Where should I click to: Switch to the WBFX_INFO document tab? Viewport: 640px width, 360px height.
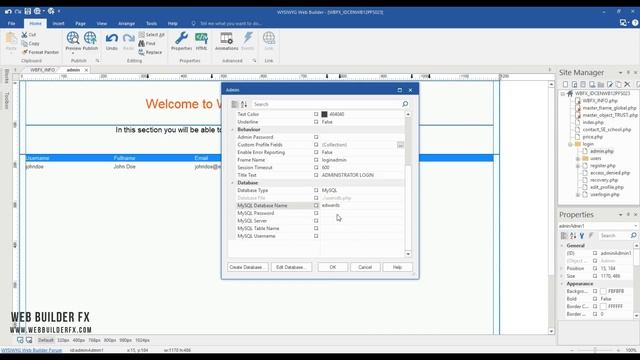pos(42,70)
